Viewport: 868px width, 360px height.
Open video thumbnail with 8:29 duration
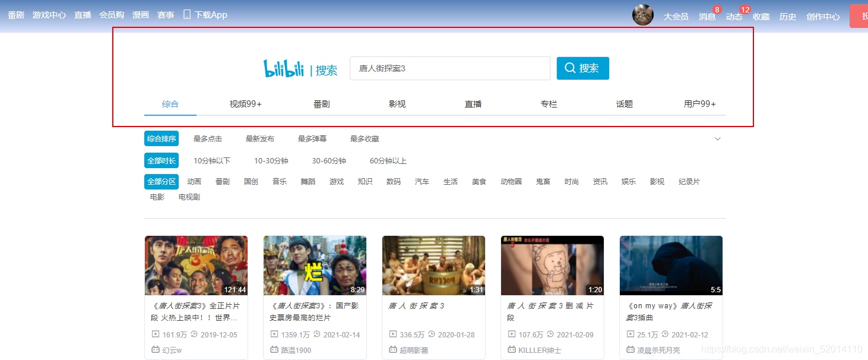point(315,266)
